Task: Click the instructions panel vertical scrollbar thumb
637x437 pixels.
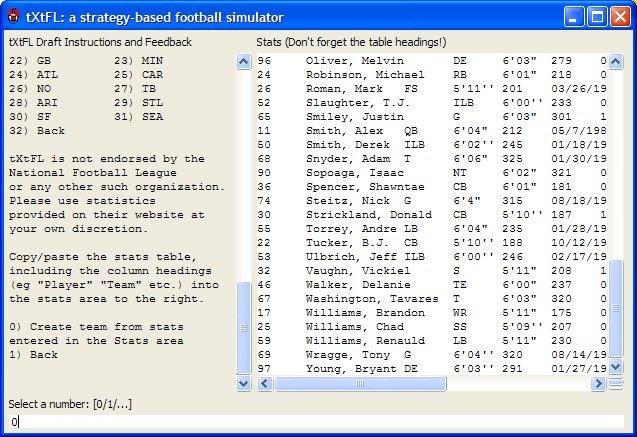Action: pos(244,327)
